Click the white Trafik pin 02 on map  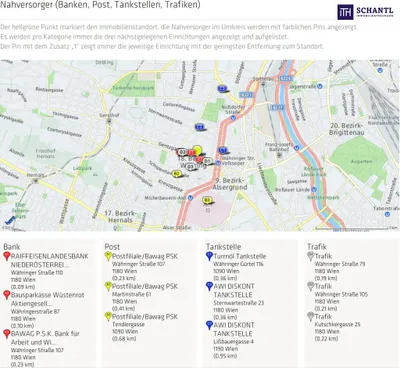(x=182, y=152)
